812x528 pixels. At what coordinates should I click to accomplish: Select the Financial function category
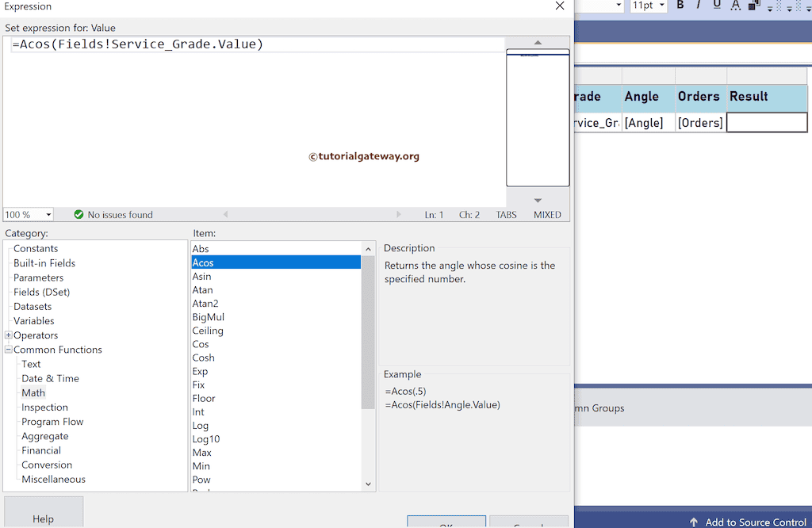tap(41, 450)
